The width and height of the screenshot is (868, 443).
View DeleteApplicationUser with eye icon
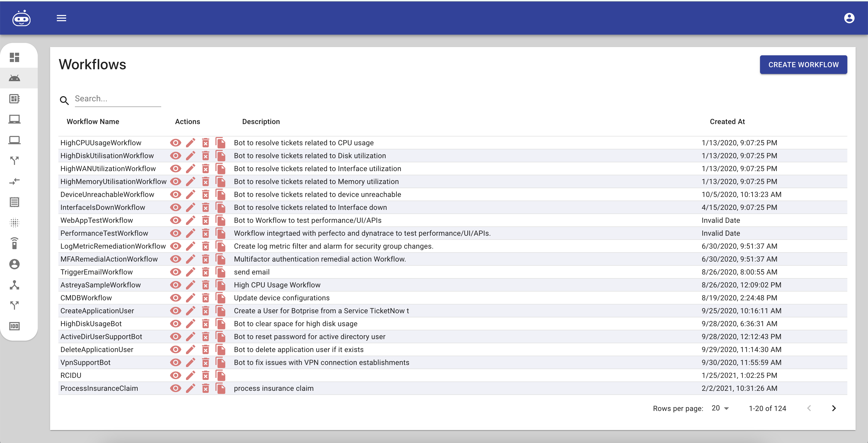coord(176,349)
